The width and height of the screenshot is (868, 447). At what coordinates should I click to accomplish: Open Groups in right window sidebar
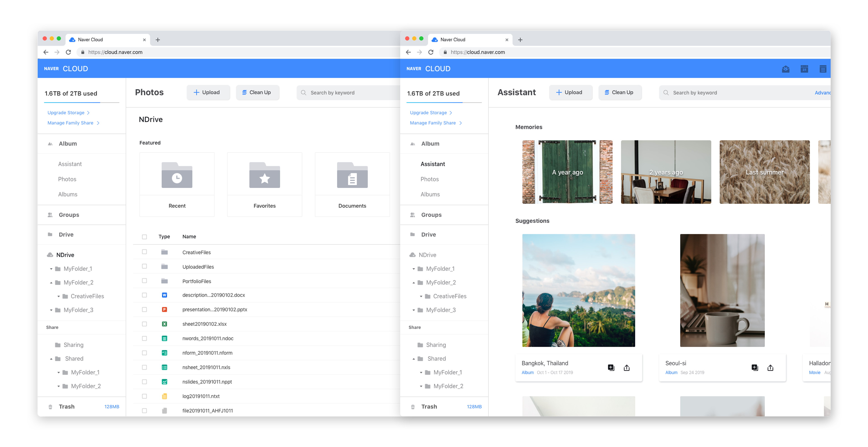click(431, 215)
